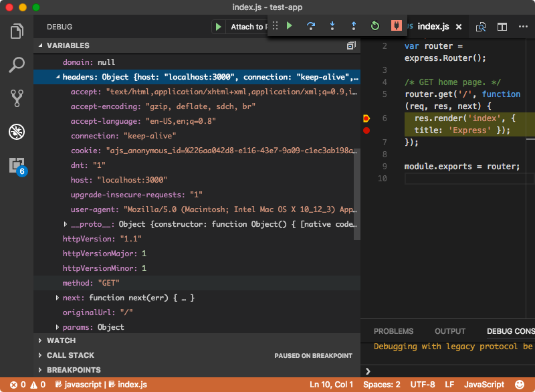Screen dimensions: 535x392
Task: Disconnect the debugger
Action: 396,26
